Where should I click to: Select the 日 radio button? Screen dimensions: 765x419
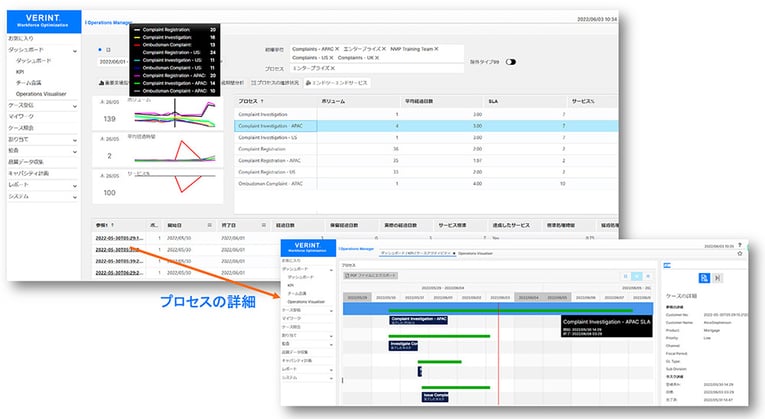click(100, 50)
